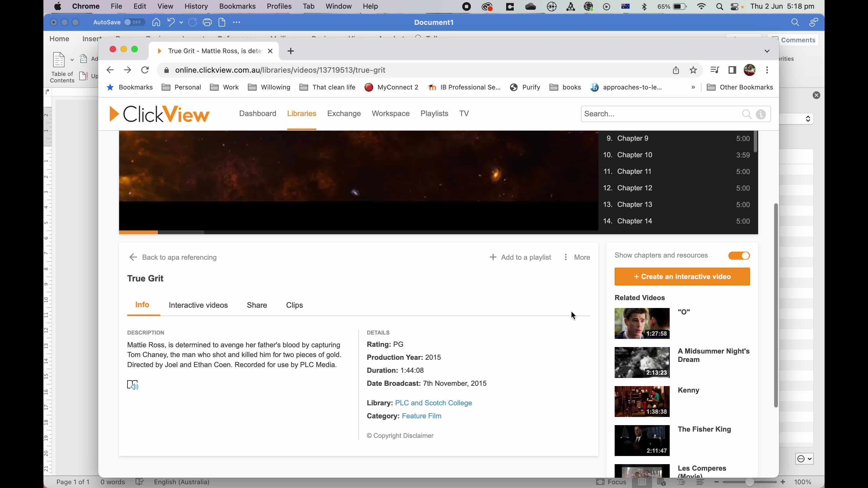868x488 pixels.
Task: Click the immersive reader icon below description
Action: [132, 385]
